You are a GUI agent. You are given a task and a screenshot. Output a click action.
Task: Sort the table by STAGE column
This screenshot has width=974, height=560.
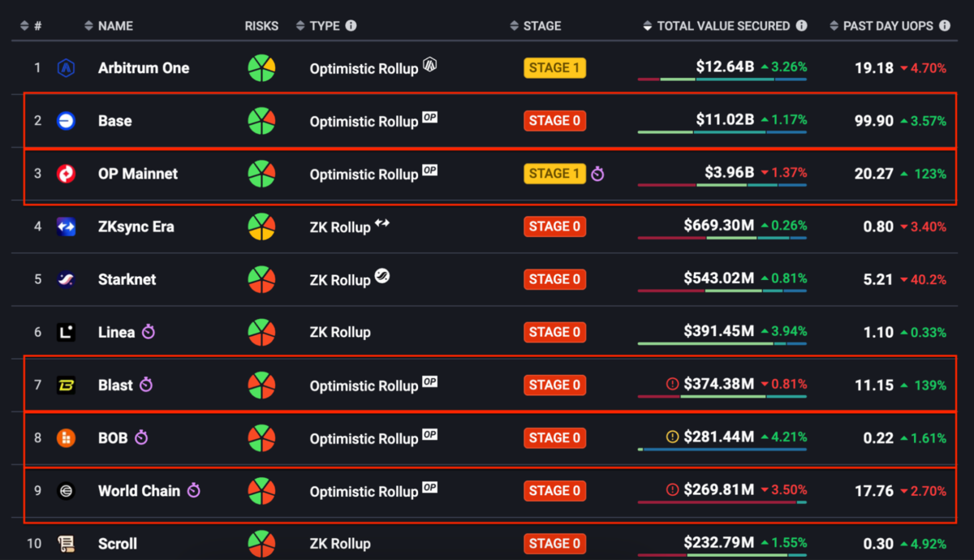click(x=536, y=26)
